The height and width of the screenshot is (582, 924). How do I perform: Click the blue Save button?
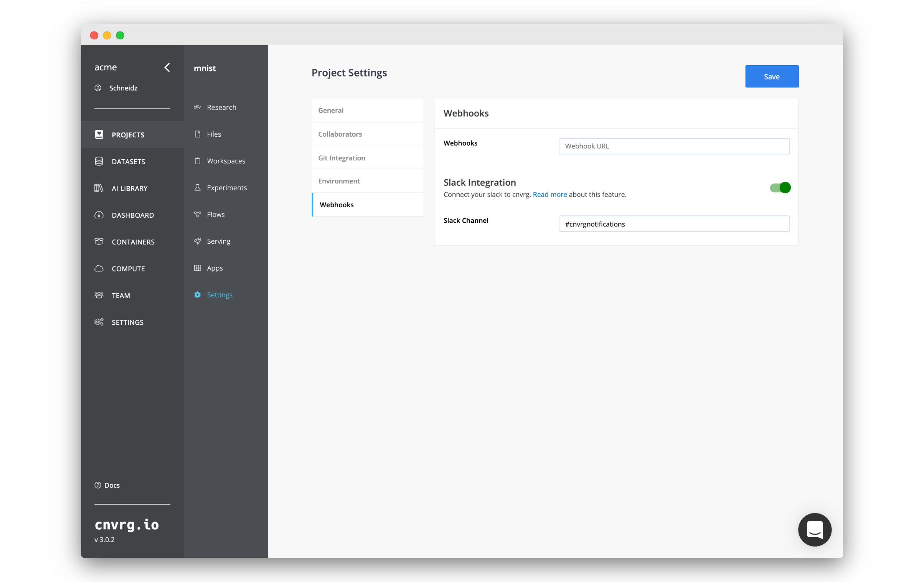point(772,76)
